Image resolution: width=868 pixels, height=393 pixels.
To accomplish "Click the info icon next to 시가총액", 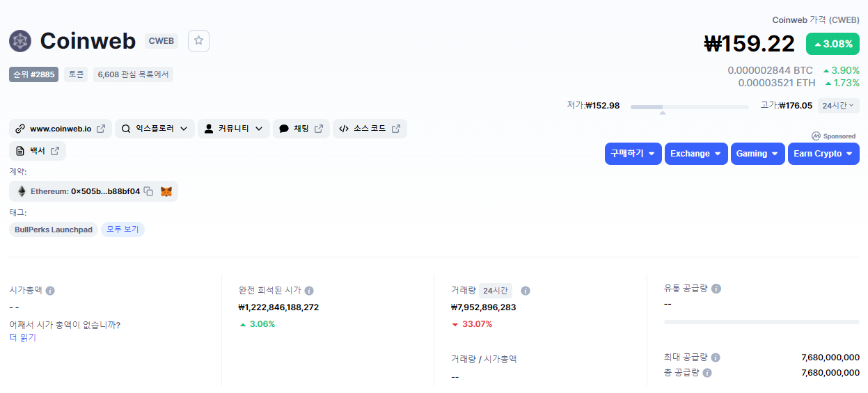I will point(50,291).
